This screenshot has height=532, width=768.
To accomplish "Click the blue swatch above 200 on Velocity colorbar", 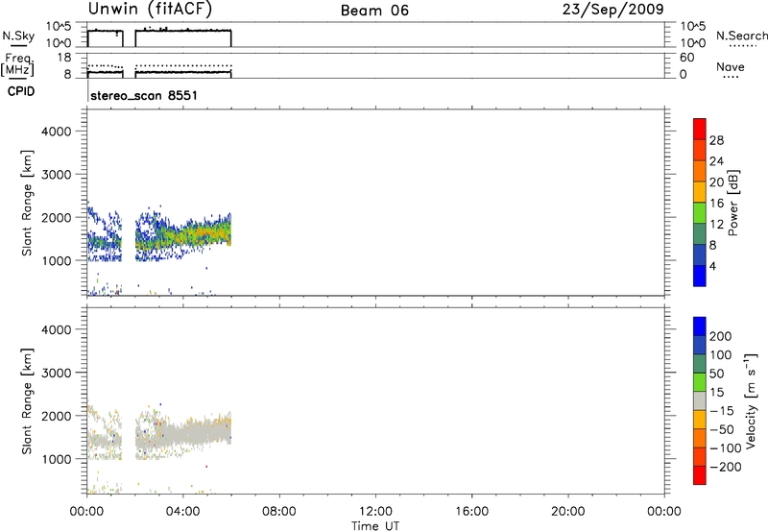I will (700, 326).
